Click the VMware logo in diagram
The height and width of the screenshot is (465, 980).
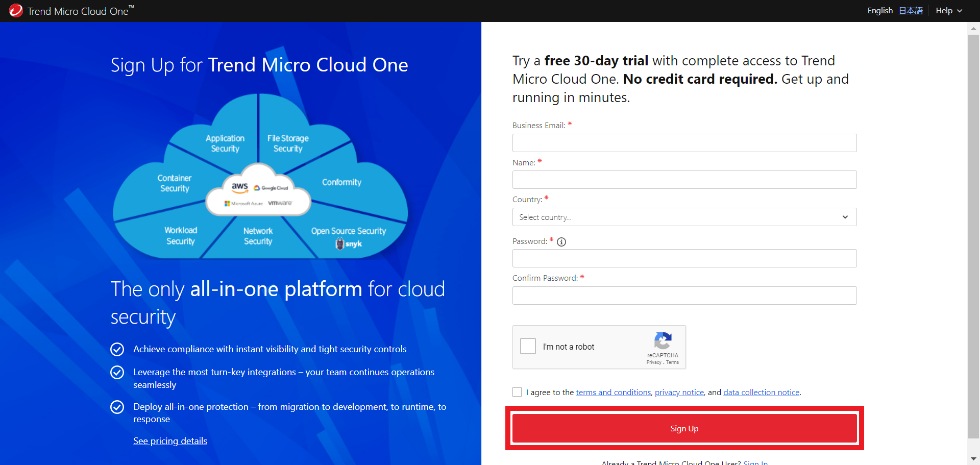tap(280, 203)
